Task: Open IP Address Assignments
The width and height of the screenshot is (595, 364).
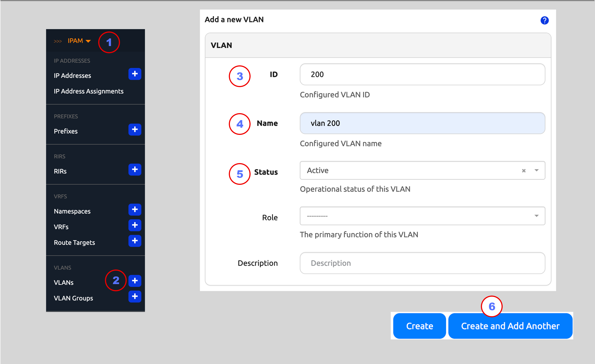Action: click(x=88, y=91)
